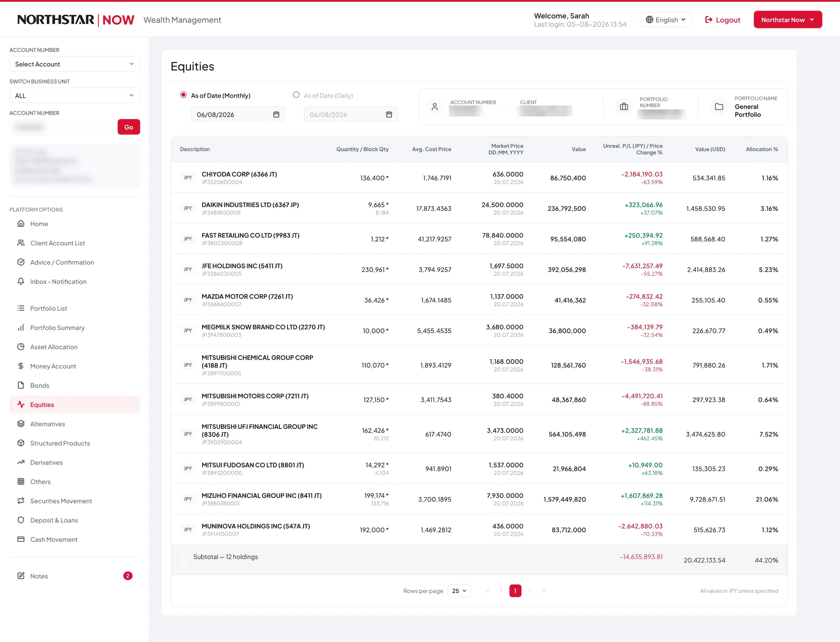The height and width of the screenshot is (642, 840).
Task: Open the Select Account dropdown
Action: click(75, 64)
